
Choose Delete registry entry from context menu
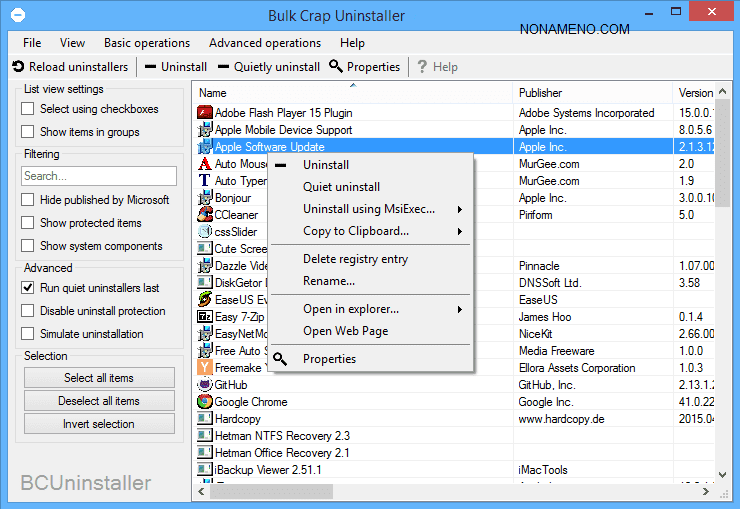(355, 259)
